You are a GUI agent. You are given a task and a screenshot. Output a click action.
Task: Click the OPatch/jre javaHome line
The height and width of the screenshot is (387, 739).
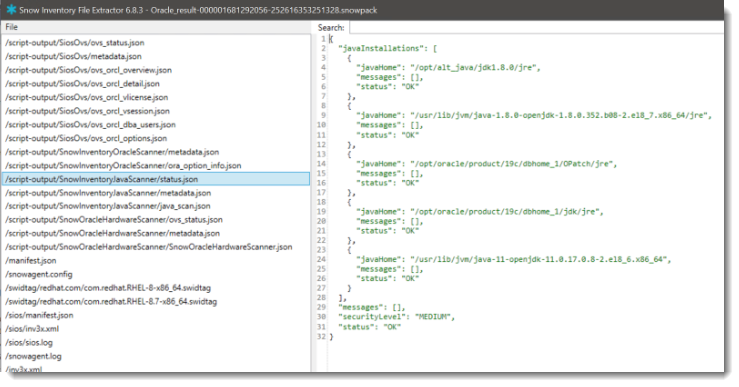pyautogui.click(x=486, y=164)
